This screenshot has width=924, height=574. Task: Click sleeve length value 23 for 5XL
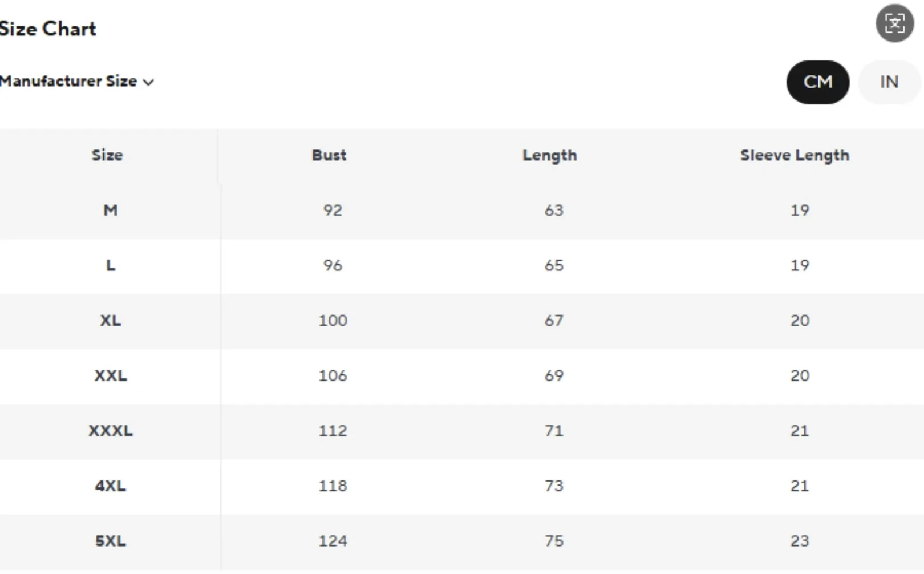point(800,541)
